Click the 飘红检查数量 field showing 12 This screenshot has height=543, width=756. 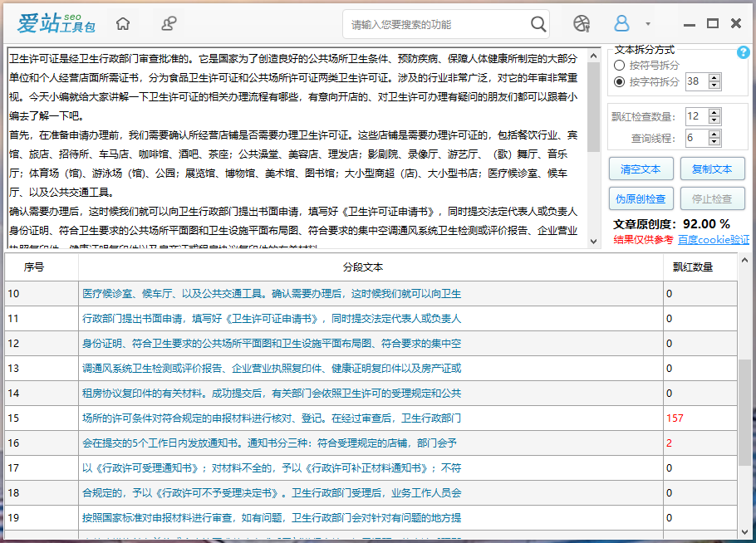pyautogui.click(x=697, y=116)
